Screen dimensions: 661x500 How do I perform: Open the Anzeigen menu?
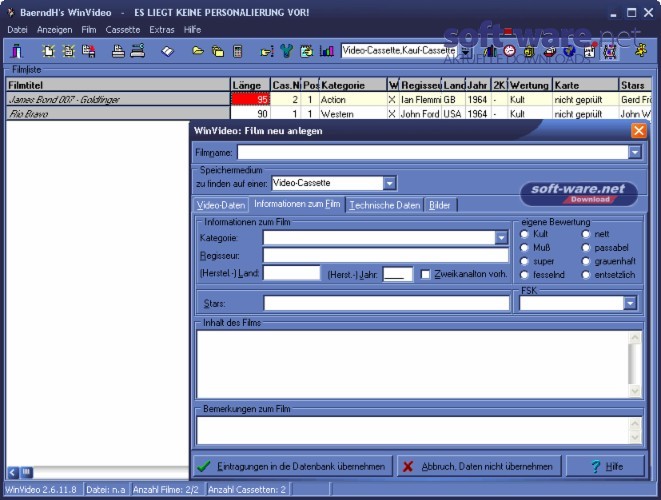54,30
